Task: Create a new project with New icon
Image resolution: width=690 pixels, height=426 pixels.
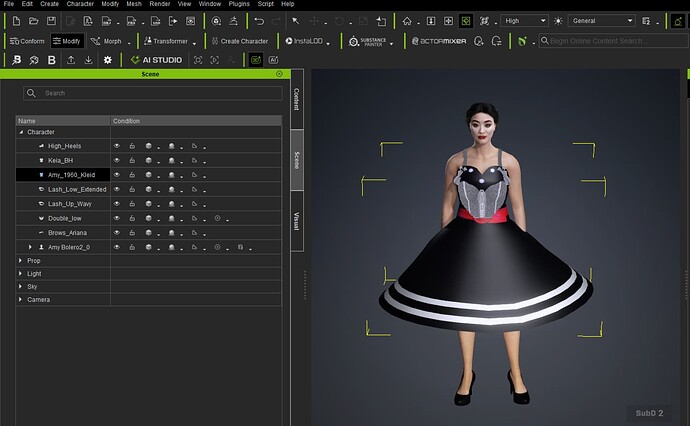Action: click(16, 21)
